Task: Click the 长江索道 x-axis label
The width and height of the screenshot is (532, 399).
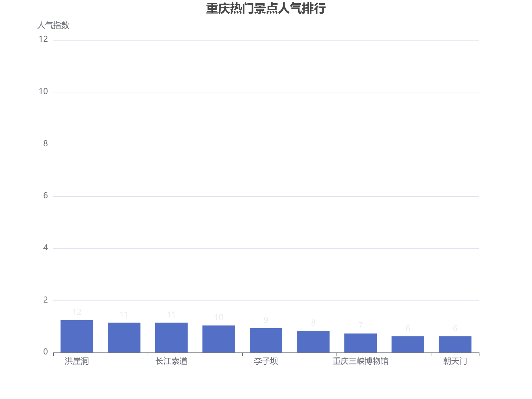Action: coord(172,361)
